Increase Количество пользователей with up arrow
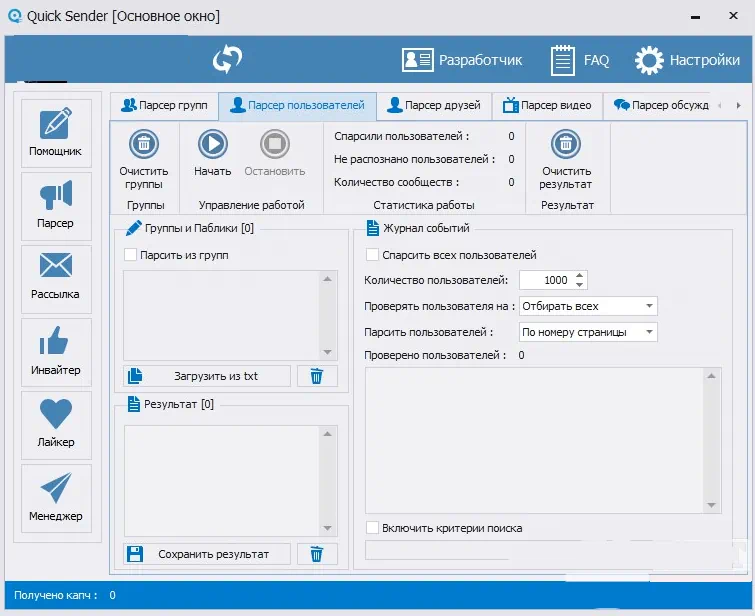This screenshot has height=616, width=755. tap(580, 276)
